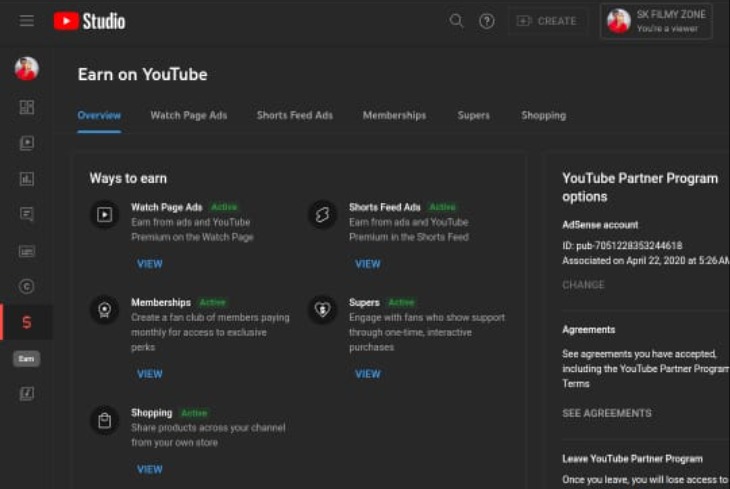The height and width of the screenshot is (489, 730).
Task: Click VIEW under Shopping
Action: (x=150, y=469)
